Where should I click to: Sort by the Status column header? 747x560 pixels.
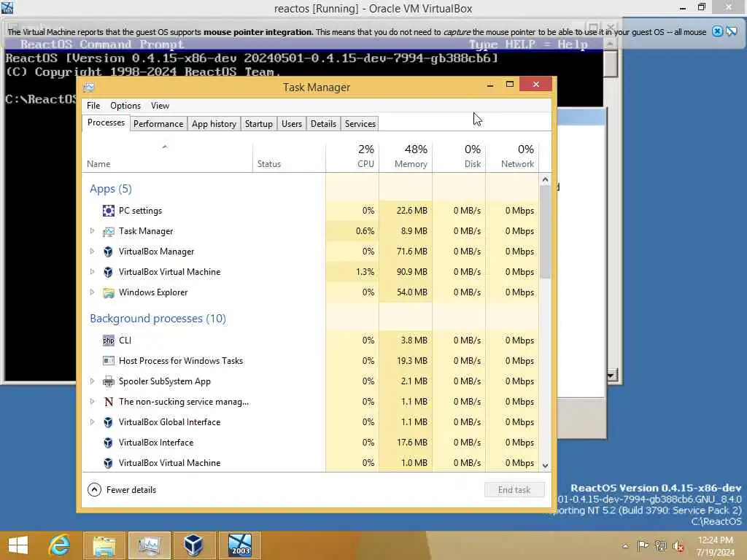pos(289,157)
